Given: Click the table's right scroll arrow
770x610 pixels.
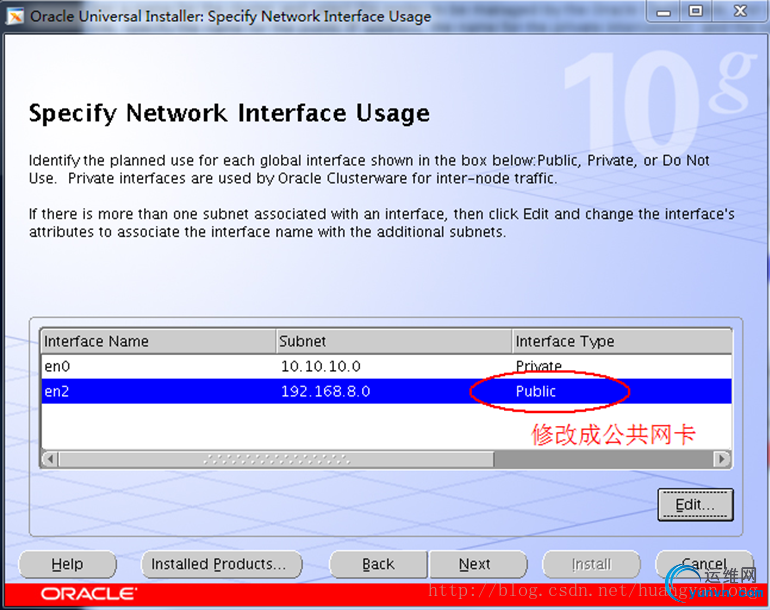Looking at the screenshot, I should [721, 459].
